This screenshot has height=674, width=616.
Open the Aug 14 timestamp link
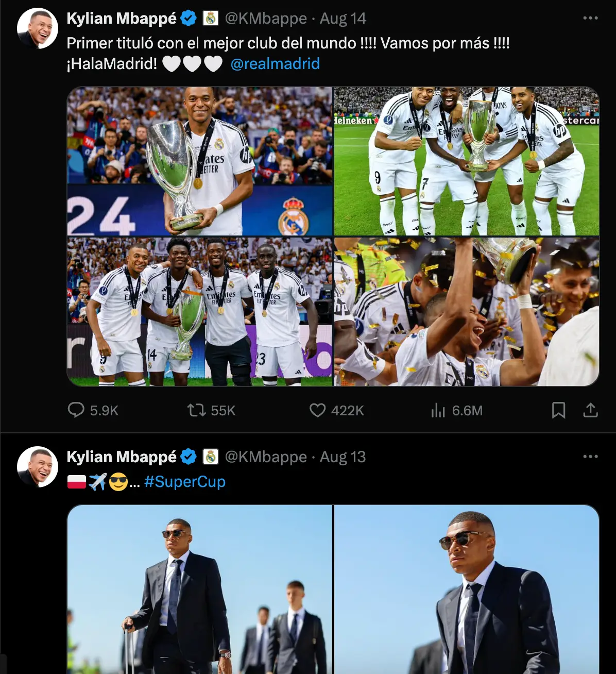tap(343, 19)
